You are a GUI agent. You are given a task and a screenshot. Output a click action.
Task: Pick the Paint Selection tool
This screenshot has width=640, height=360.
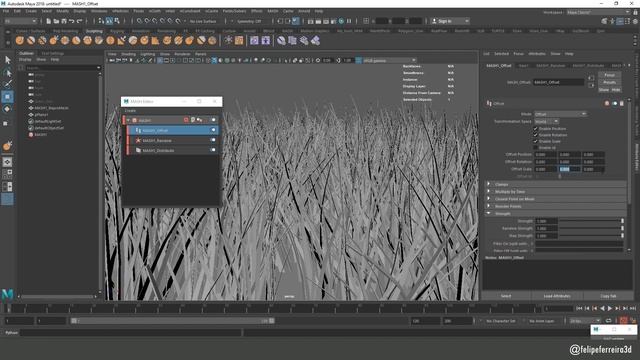point(7,84)
